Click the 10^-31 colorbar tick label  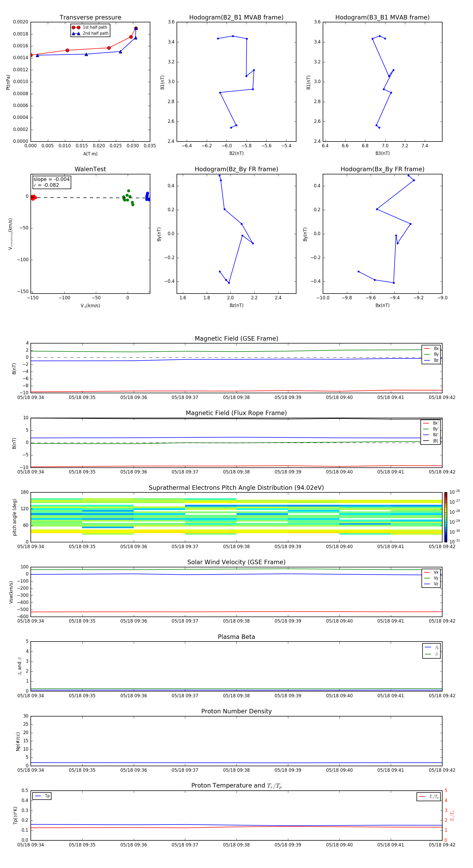(455, 542)
